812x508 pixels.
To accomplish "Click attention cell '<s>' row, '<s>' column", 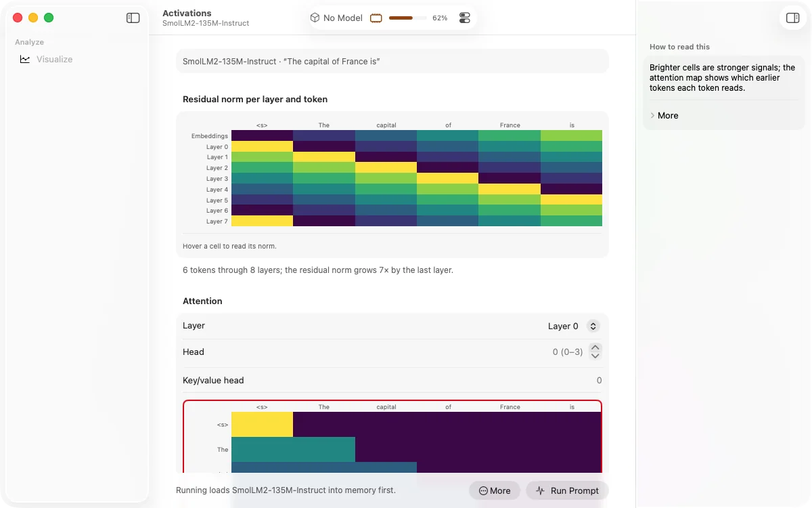I will click(x=262, y=424).
